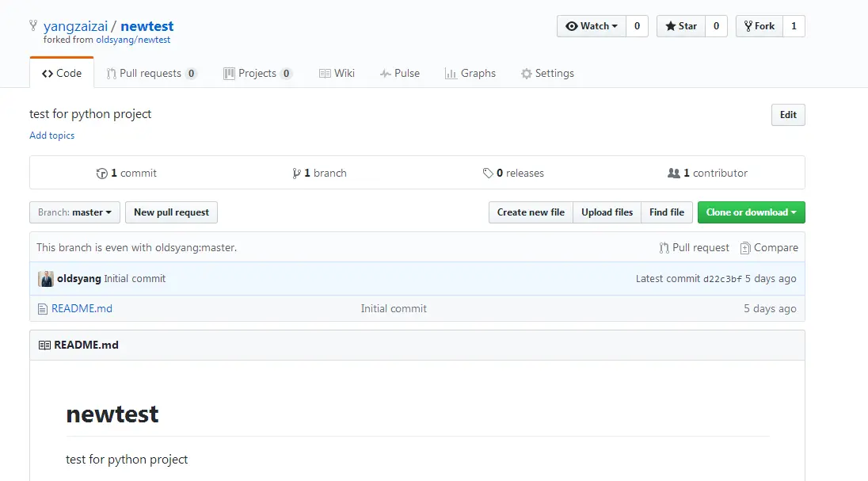This screenshot has width=868, height=481.
Task: View stargazers count 0 next to Star
Action: point(716,26)
